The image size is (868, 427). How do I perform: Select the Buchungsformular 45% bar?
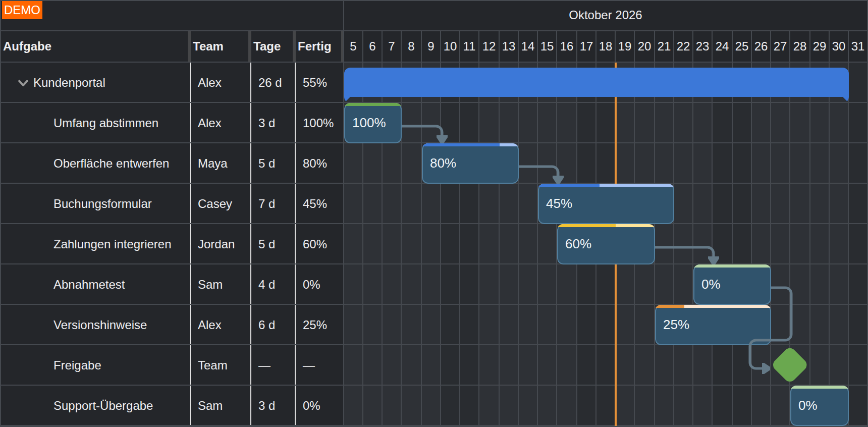coord(606,204)
